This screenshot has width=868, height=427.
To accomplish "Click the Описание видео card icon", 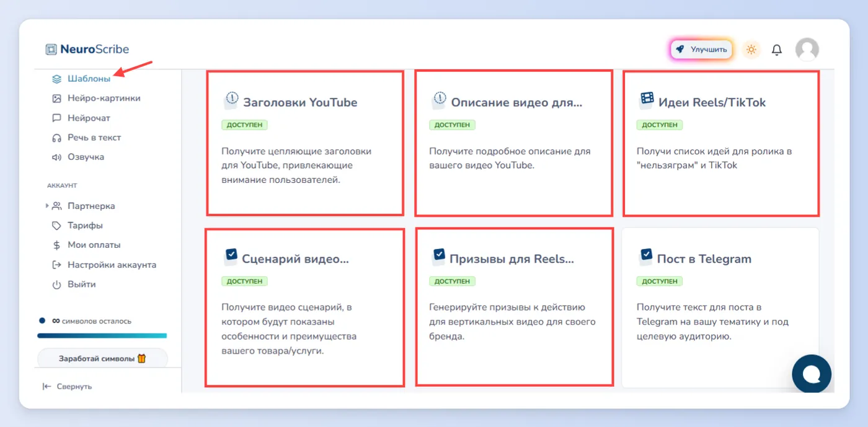I will coord(439,100).
